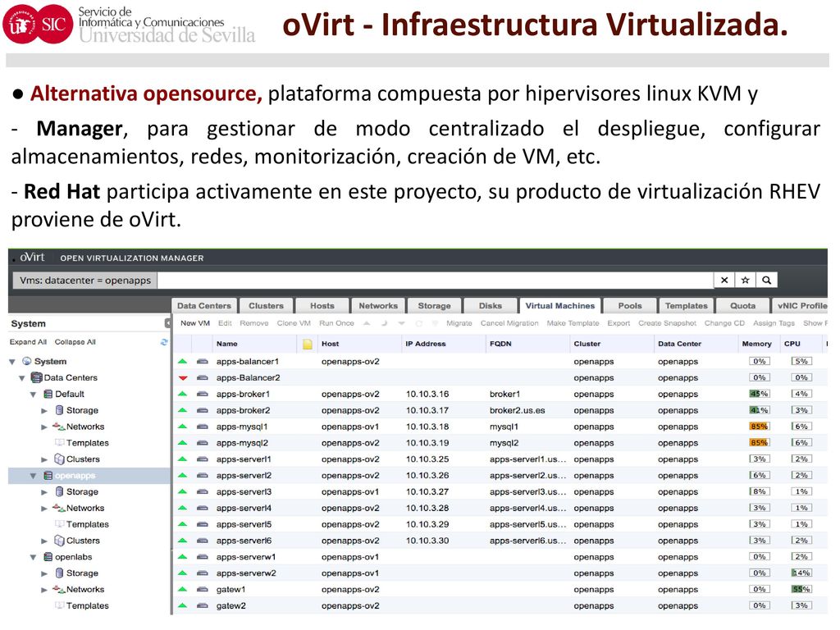The image size is (840, 630).
Task: Click Clone VM action
Action: click(x=294, y=323)
